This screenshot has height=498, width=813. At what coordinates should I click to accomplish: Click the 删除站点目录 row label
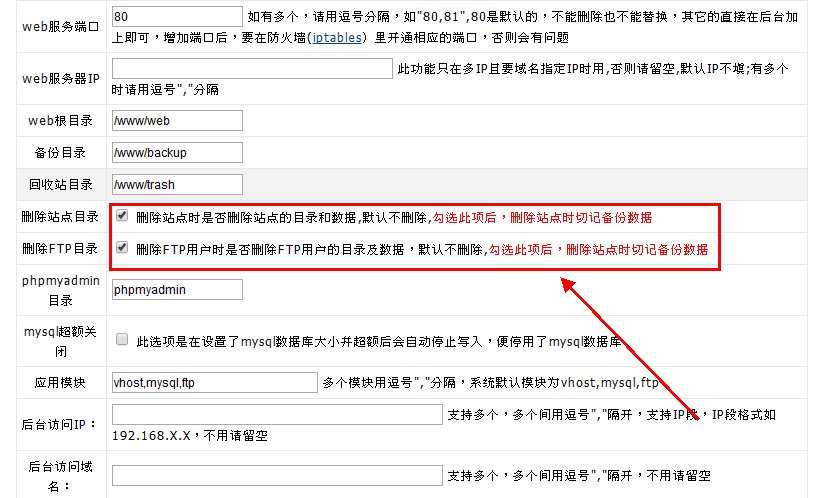[59, 217]
